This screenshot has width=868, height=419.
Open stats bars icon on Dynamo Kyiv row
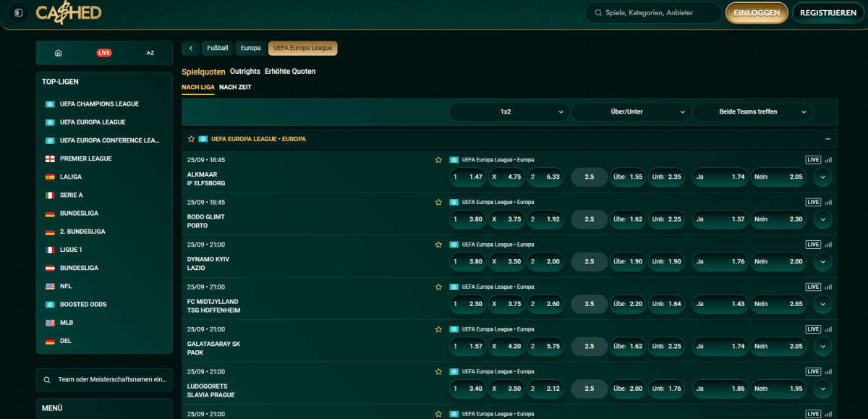(x=828, y=245)
